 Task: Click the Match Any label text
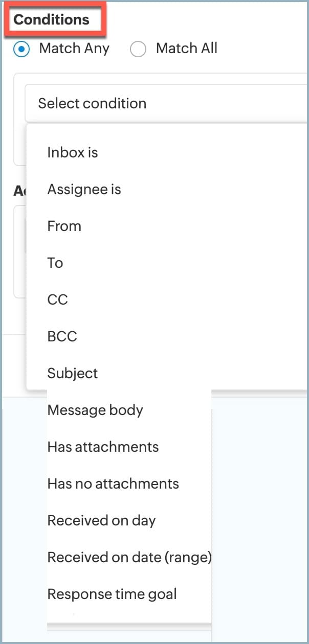pyautogui.click(x=74, y=49)
